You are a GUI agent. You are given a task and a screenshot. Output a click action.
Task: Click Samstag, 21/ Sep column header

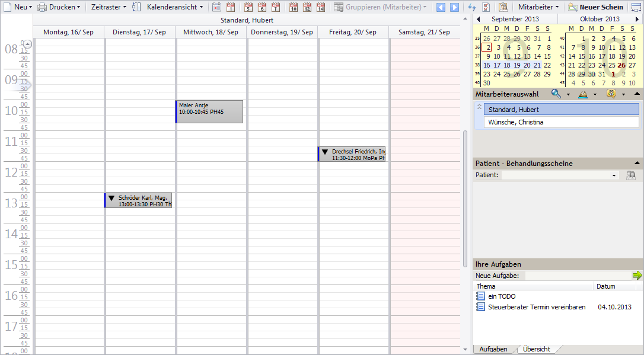424,32
